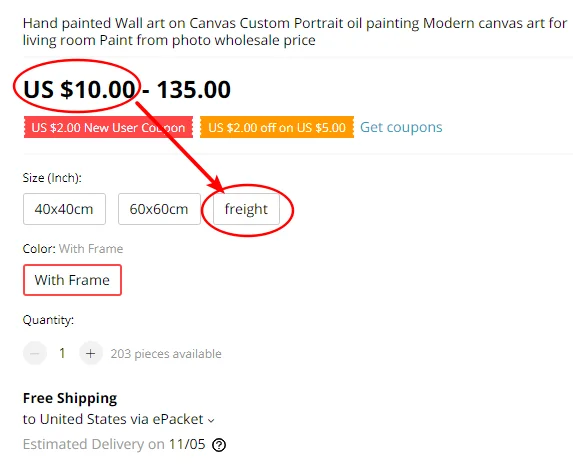Click the Color: With Frame label
573x464 pixels.
point(73,249)
